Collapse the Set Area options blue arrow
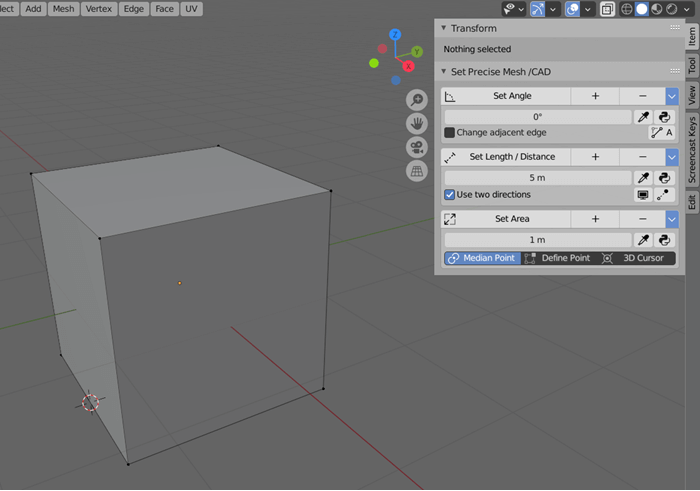This screenshot has width=700, height=491. (x=672, y=219)
